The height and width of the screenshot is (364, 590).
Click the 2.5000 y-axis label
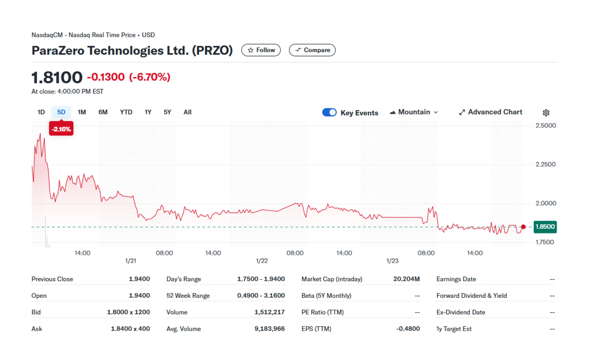pos(545,126)
